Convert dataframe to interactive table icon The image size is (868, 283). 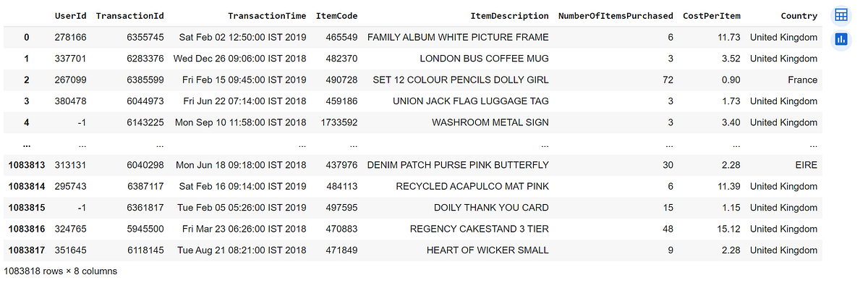841,15
